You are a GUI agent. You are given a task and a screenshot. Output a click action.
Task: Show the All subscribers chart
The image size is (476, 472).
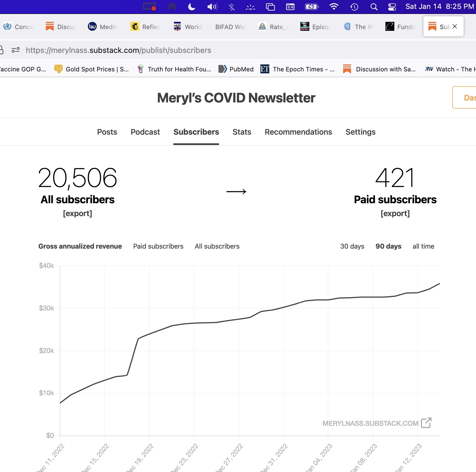tap(217, 246)
